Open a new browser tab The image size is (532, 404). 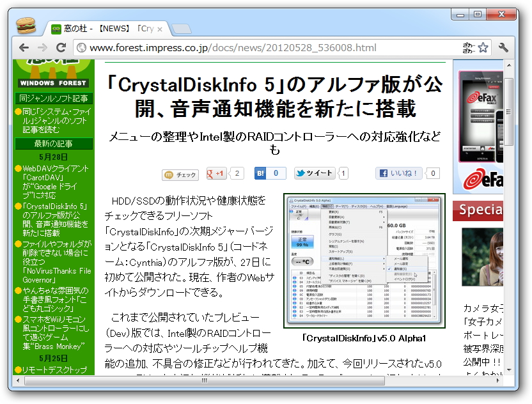182,28
